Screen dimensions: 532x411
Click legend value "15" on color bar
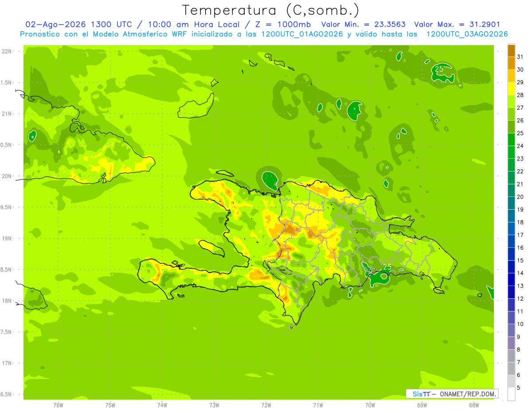point(520,261)
